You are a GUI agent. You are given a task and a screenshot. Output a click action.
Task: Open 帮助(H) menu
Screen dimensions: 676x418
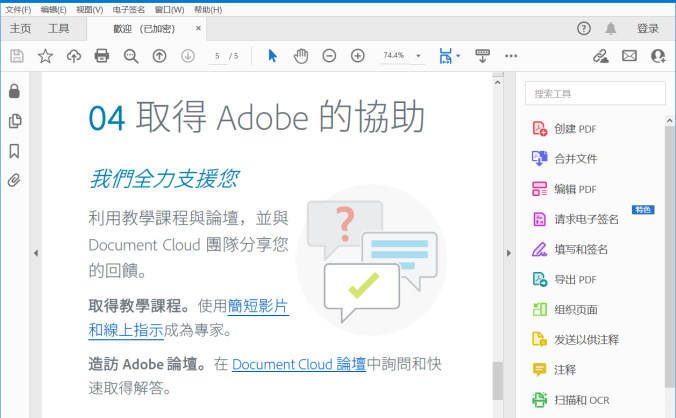click(x=208, y=9)
